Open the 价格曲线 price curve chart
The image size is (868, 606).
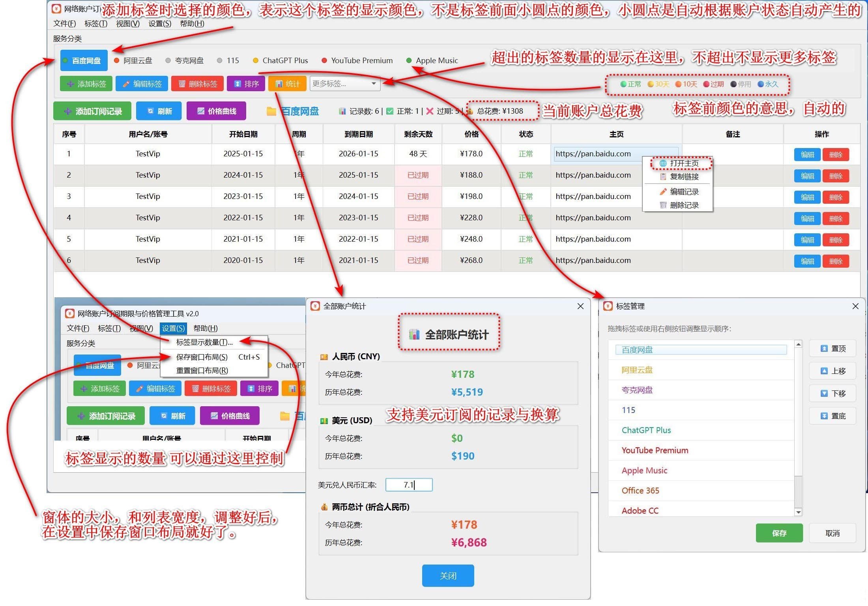click(x=217, y=111)
